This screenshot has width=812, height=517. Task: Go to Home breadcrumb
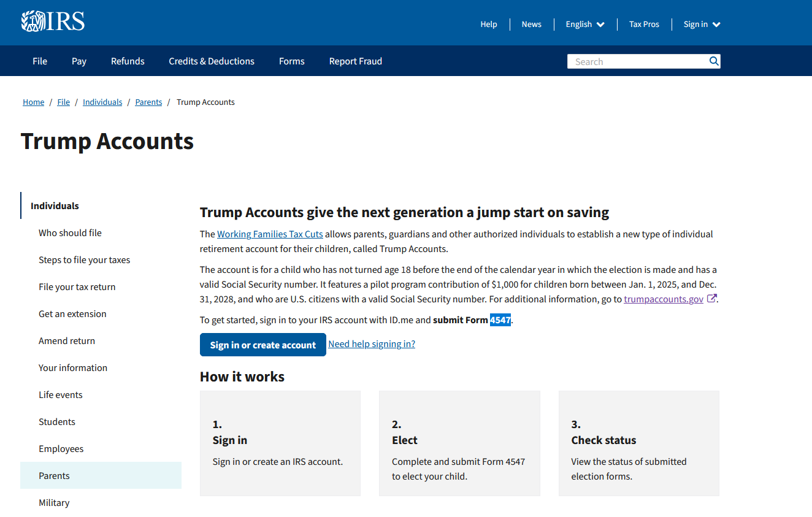click(34, 102)
